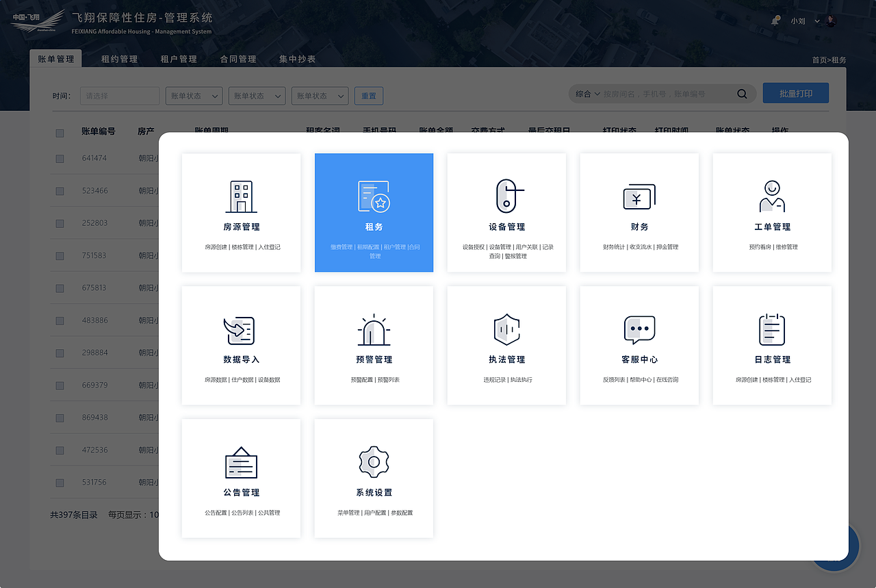Click bill number 472536
This screenshot has height=588, width=876.
pos(94,450)
